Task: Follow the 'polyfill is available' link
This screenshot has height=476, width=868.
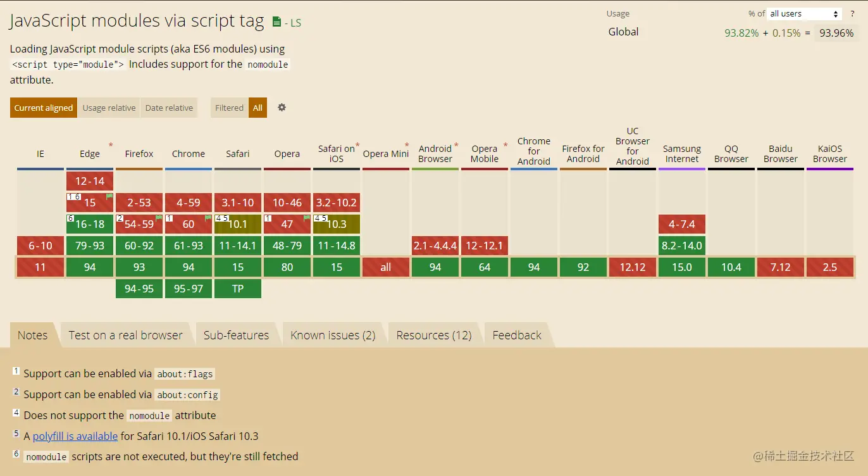Action: point(75,436)
